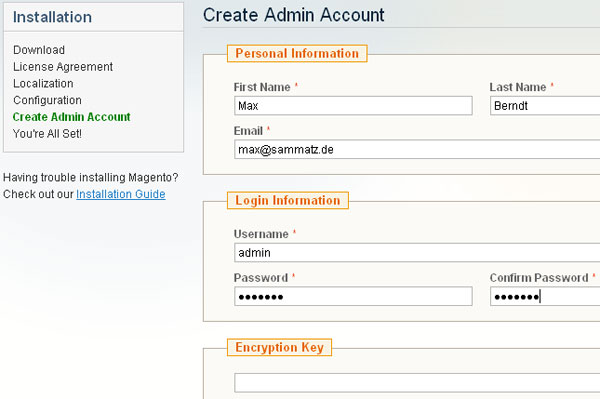Image resolution: width=600 pixels, height=399 pixels.
Task: Click the Login Information section legend
Action: coord(288,200)
